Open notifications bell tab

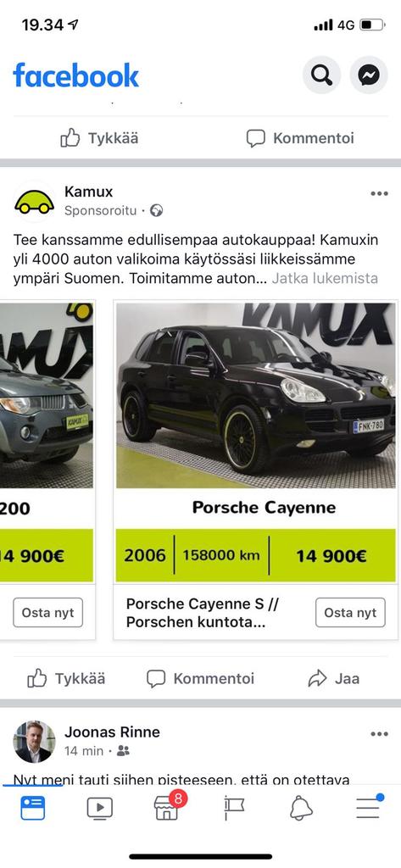coord(301,808)
